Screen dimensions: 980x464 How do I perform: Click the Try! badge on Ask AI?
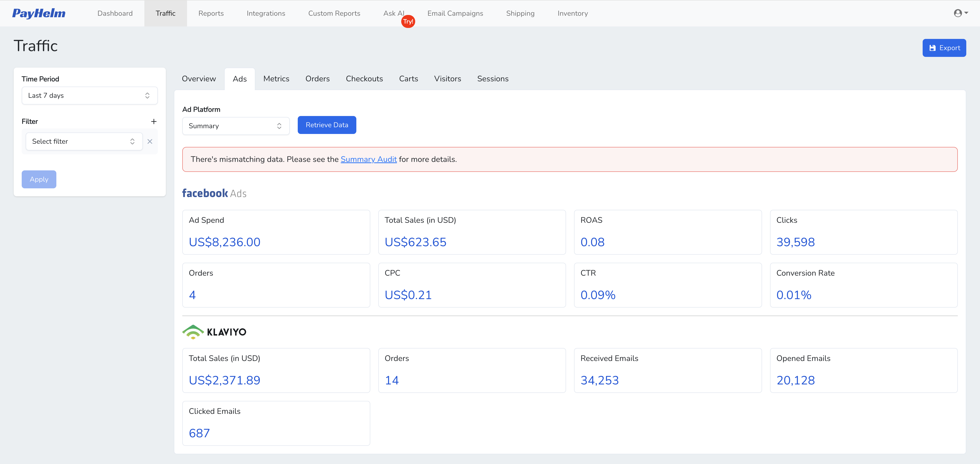click(408, 21)
